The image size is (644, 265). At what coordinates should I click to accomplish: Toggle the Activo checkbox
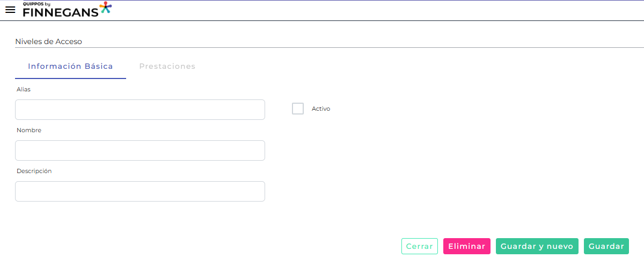pos(298,109)
